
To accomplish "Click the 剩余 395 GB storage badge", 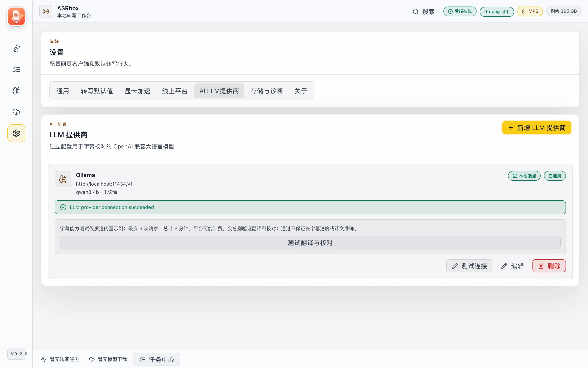I will tap(563, 11).
